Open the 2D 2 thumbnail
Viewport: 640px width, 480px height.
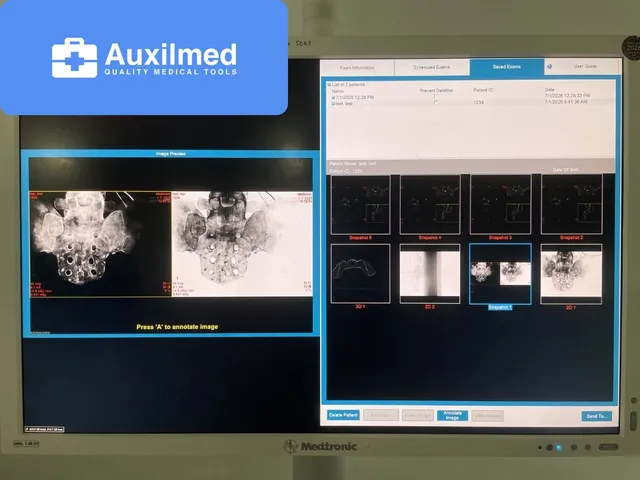430,274
